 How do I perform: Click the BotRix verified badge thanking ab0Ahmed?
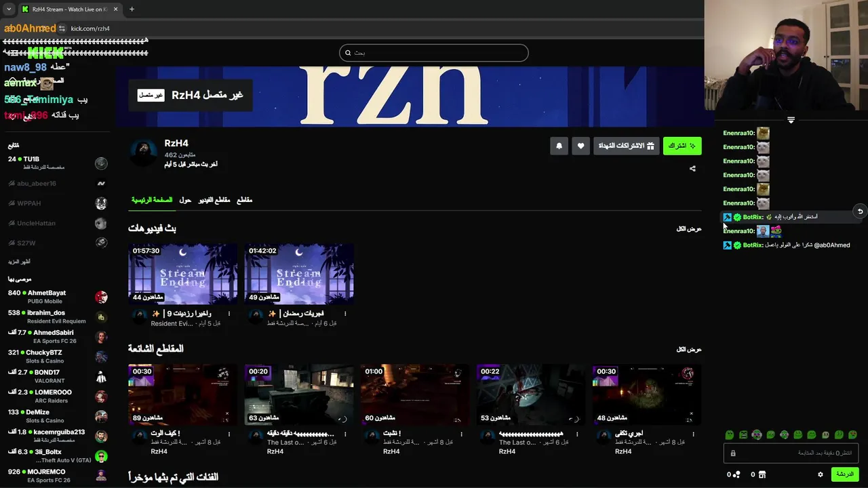click(x=737, y=245)
